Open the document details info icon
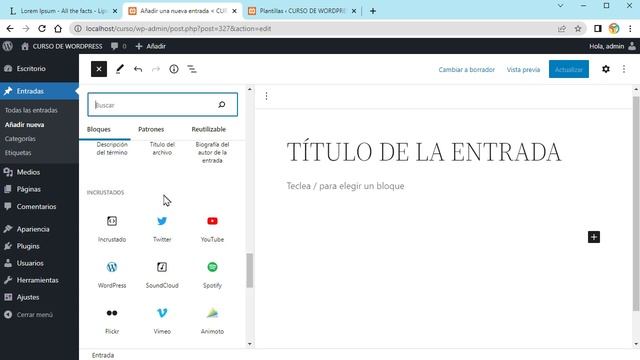The image size is (640, 360). [x=174, y=69]
